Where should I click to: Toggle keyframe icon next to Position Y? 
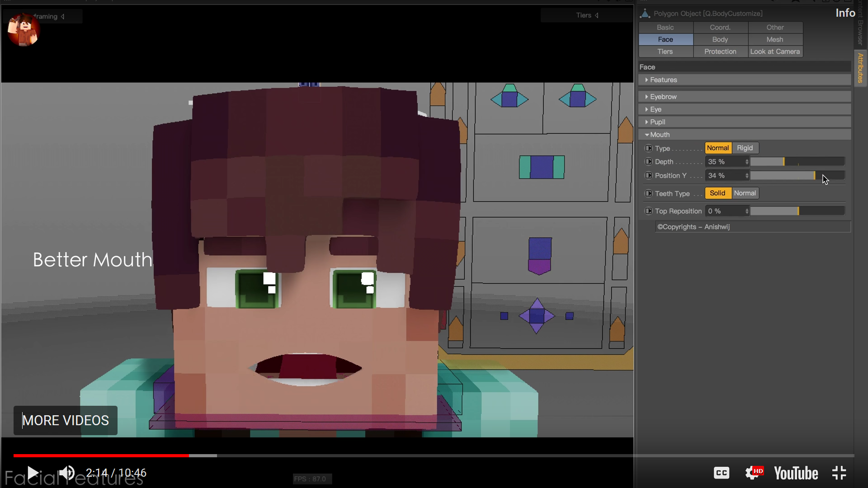pos(648,175)
